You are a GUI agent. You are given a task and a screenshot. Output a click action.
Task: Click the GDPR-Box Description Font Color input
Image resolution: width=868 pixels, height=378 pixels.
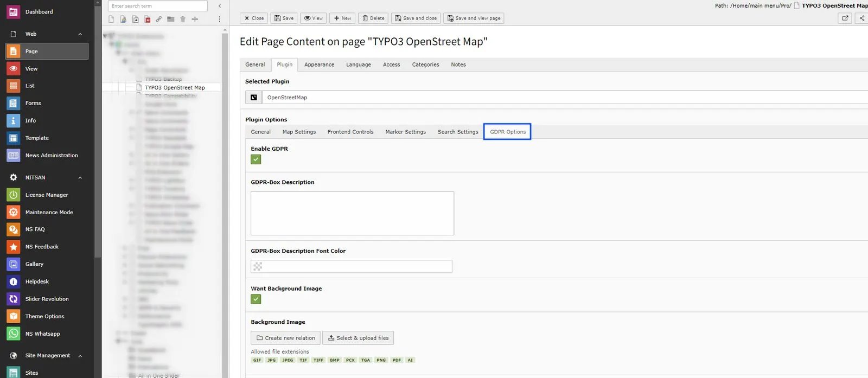352,266
